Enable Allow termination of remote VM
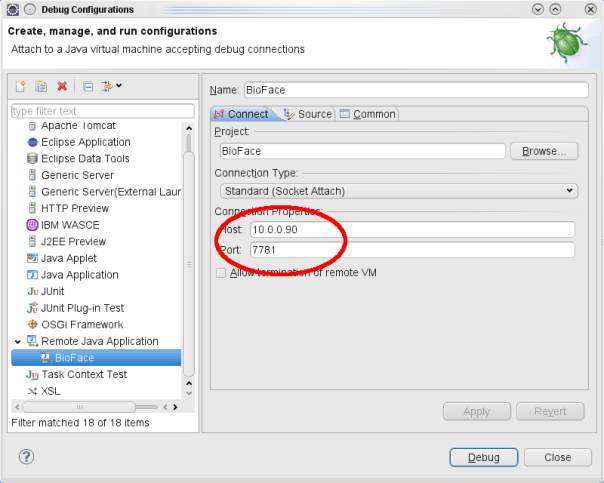The height and width of the screenshot is (483, 604). pos(221,272)
